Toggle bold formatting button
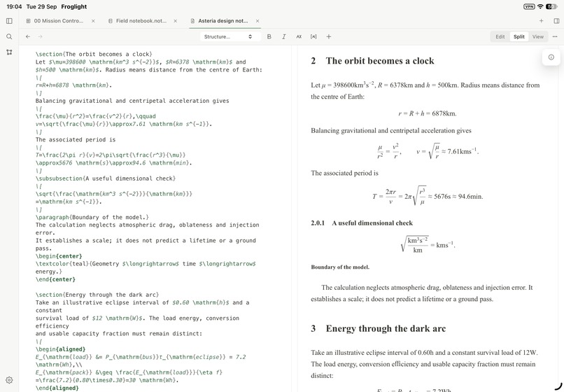This screenshot has height=392, width=564. coord(269,36)
